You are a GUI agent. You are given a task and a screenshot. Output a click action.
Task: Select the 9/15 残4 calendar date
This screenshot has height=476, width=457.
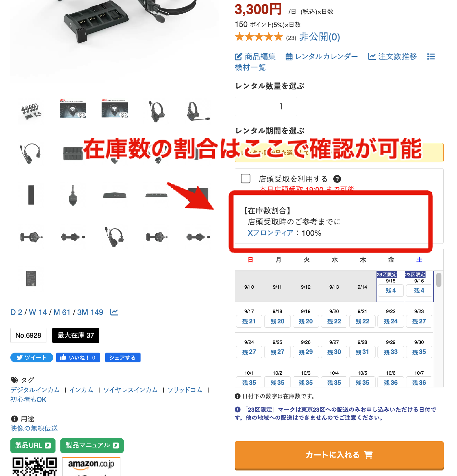[391, 291]
